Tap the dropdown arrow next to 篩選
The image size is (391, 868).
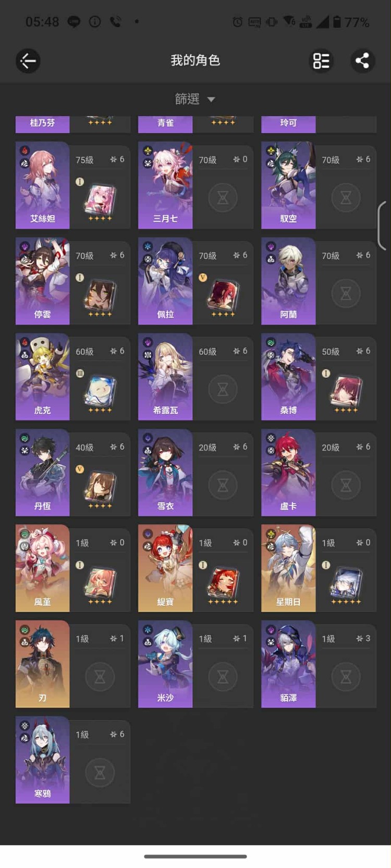211,100
